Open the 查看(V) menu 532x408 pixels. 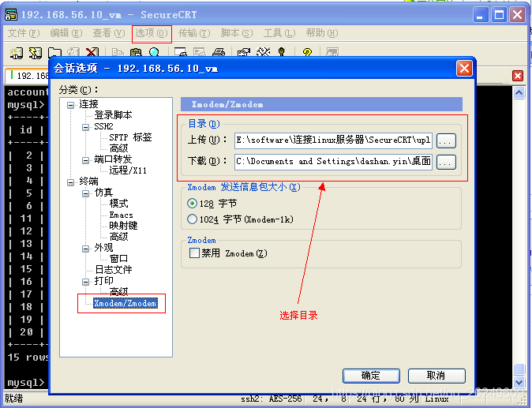pos(109,33)
